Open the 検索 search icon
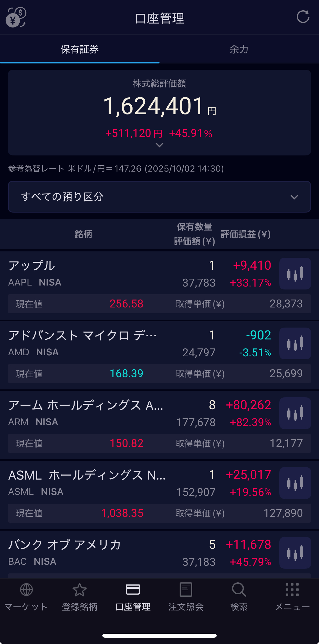This screenshot has width=319, height=644. pos(239,595)
